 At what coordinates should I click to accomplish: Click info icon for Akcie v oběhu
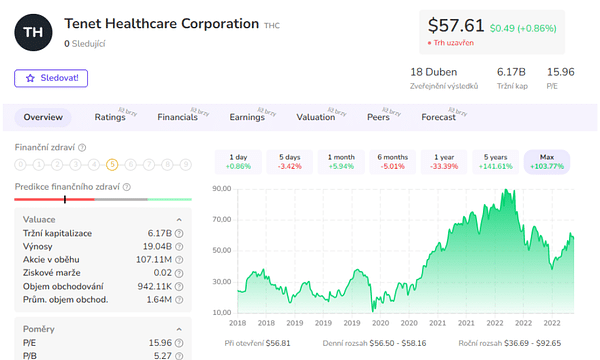click(179, 260)
